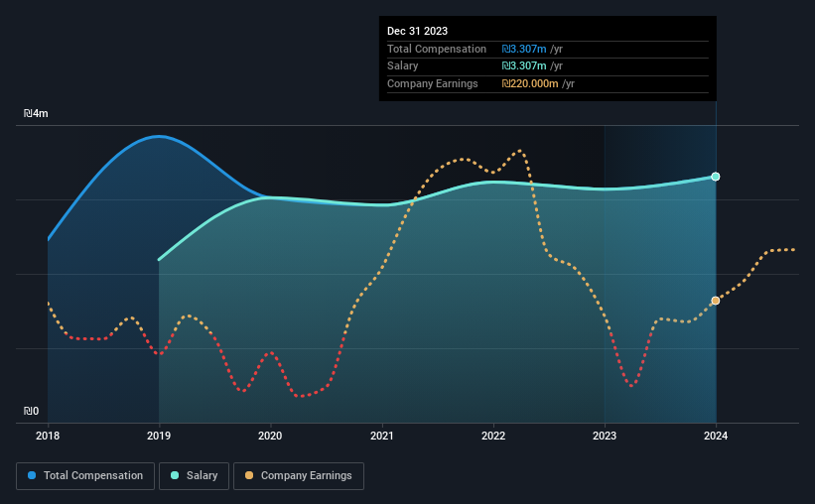Click the 2019 x-axis label
Screen dimensions: 815x504
159,436
